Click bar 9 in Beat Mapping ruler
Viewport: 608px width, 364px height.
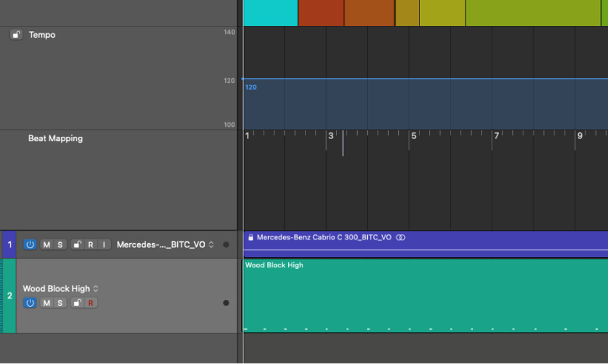tap(580, 136)
